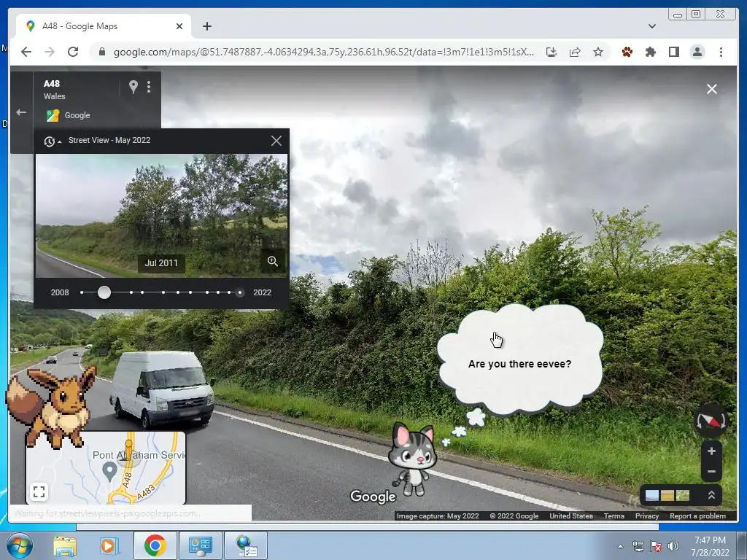Select the first 2008 timeline dot

tap(82, 292)
